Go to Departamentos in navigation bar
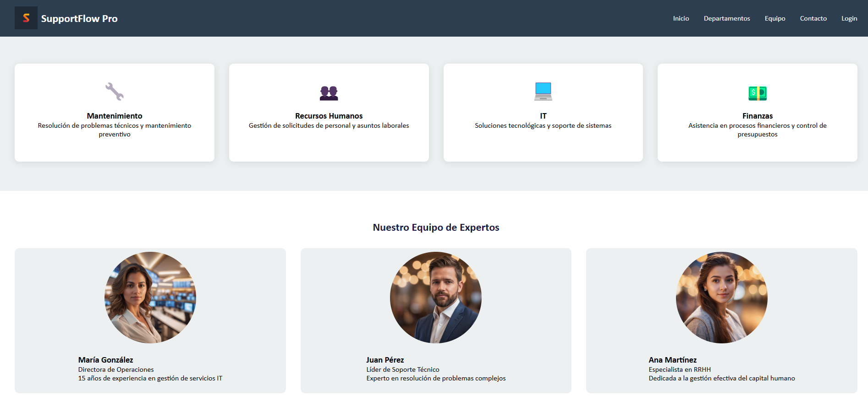The width and height of the screenshot is (868, 407). (726, 18)
